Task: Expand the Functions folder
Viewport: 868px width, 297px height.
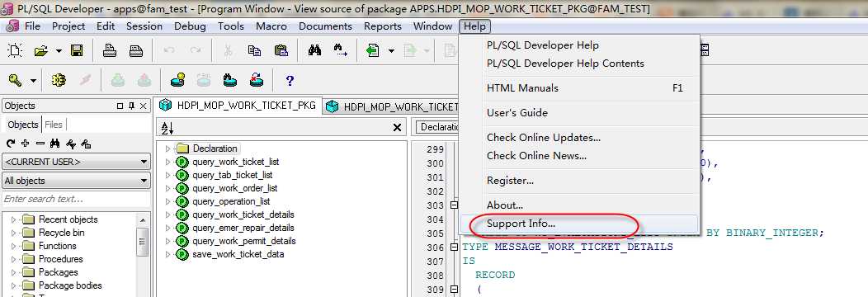Action: 14,246
